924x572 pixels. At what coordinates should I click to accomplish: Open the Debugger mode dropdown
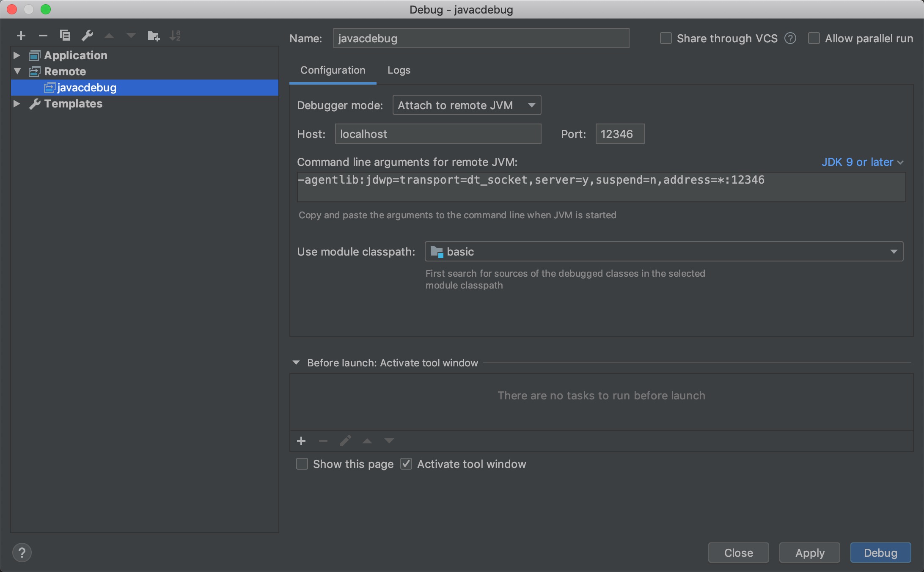pos(467,105)
